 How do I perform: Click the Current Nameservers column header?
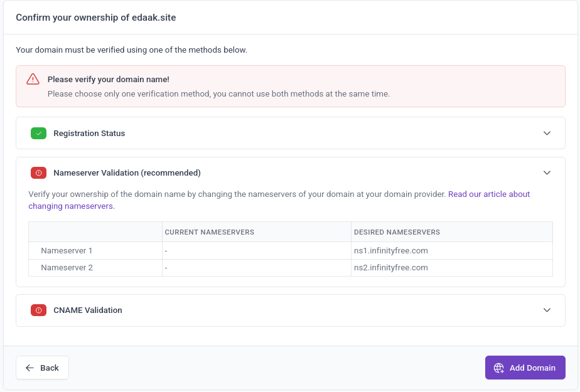click(x=209, y=232)
